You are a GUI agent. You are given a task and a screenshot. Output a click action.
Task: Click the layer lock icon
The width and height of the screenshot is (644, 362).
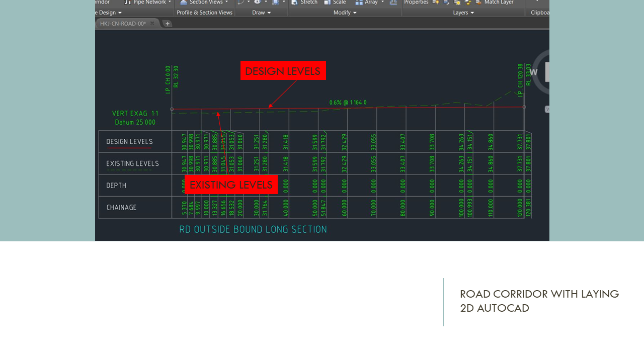[x=468, y=3]
